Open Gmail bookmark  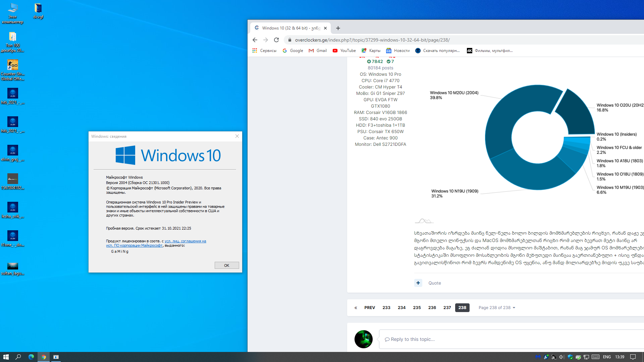pyautogui.click(x=318, y=51)
